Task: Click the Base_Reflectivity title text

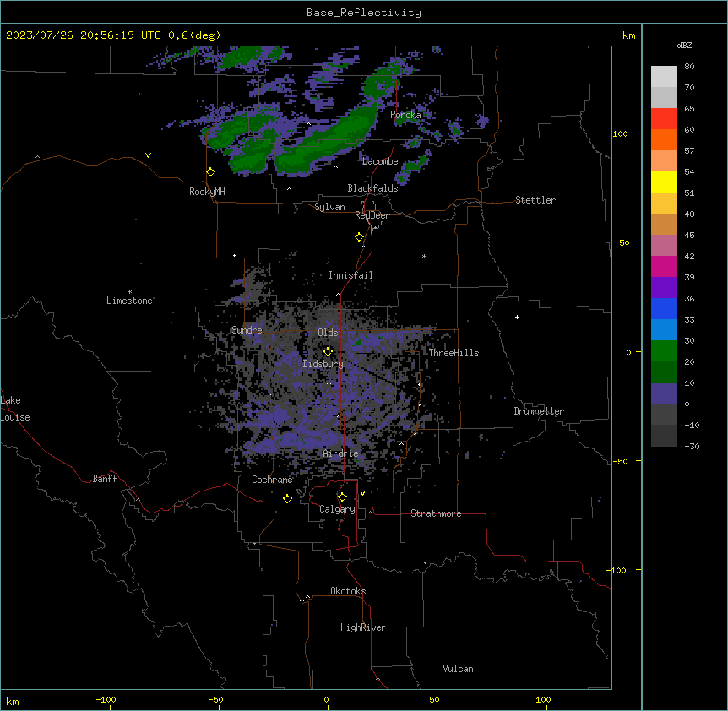Action: pos(364,13)
